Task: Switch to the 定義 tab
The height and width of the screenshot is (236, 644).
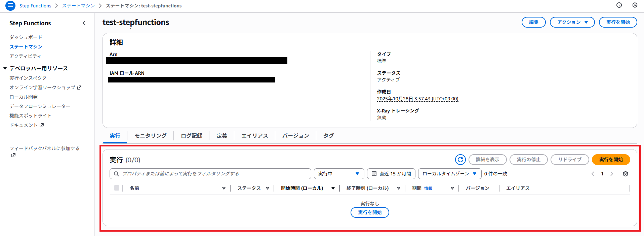Action: (222, 136)
